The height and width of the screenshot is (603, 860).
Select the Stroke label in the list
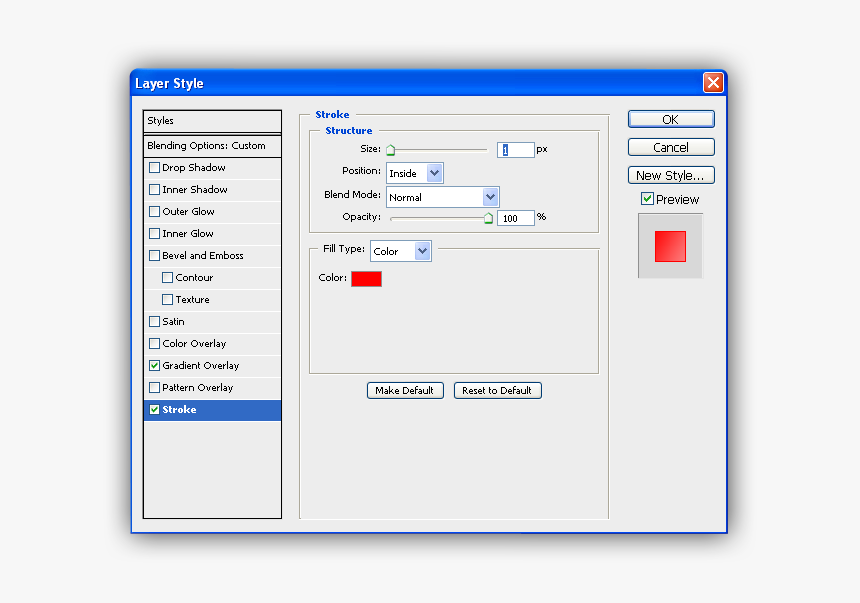click(x=179, y=409)
